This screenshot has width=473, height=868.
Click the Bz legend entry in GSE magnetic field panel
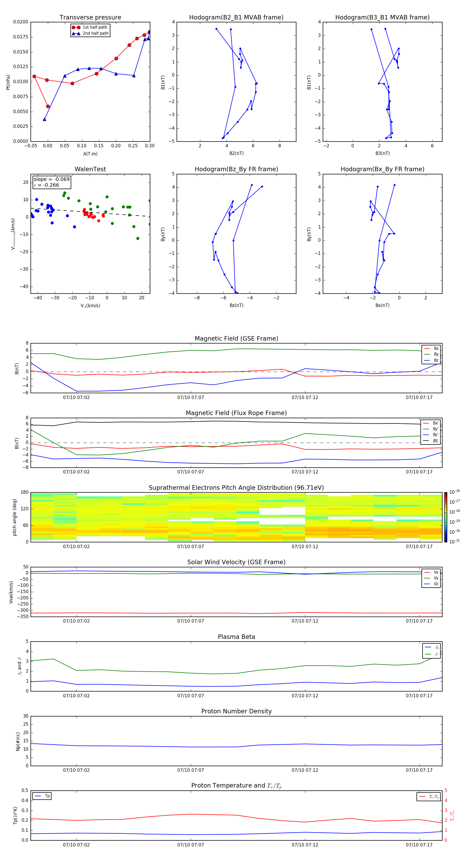(431, 360)
